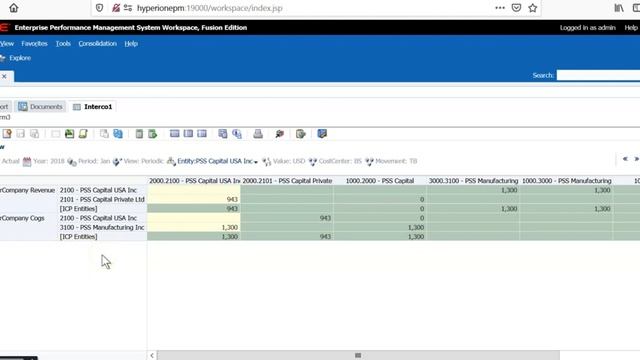This screenshot has width=640, height=360.
Task: Click the yellow scroll note toolbar icon
Action: 83,133
